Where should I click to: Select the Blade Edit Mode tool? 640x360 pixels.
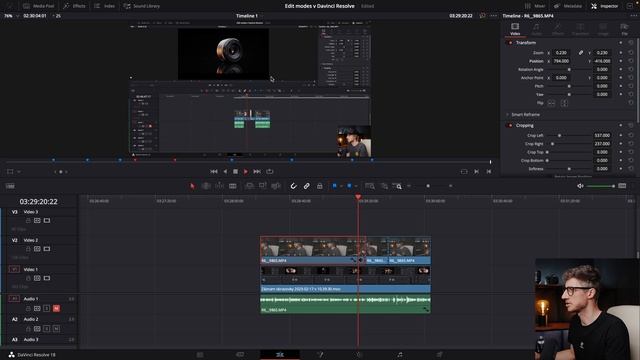coord(233,186)
